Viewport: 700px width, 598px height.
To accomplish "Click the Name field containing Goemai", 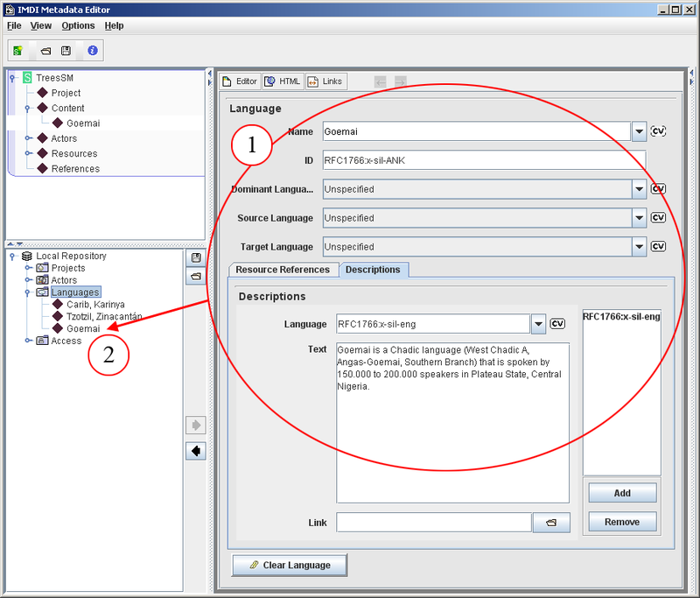I will click(x=477, y=131).
